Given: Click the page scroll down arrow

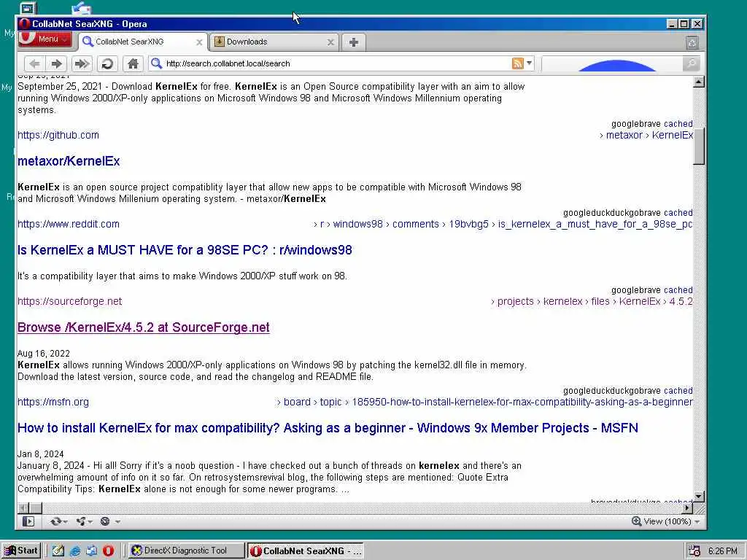Looking at the screenshot, I should (698, 496).
